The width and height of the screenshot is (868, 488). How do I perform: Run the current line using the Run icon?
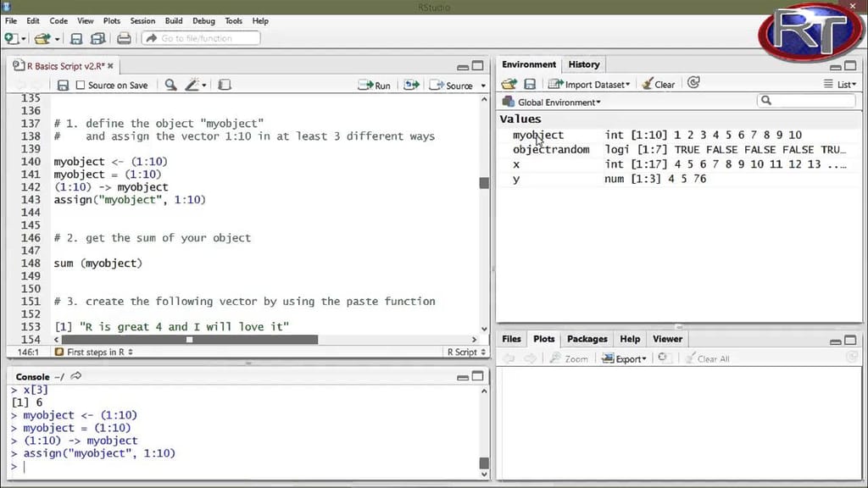[x=374, y=85]
